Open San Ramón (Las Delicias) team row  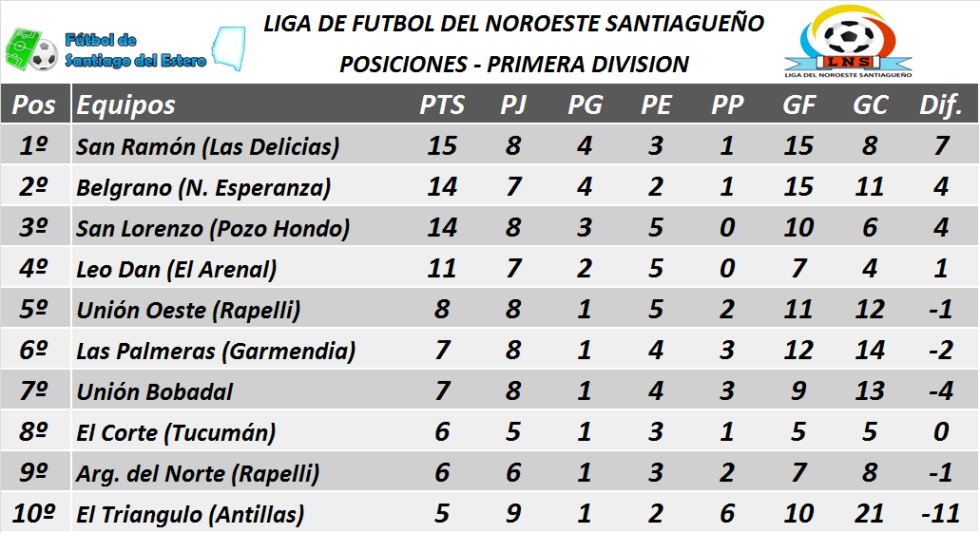pyautogui.click(x=207, y=146)
